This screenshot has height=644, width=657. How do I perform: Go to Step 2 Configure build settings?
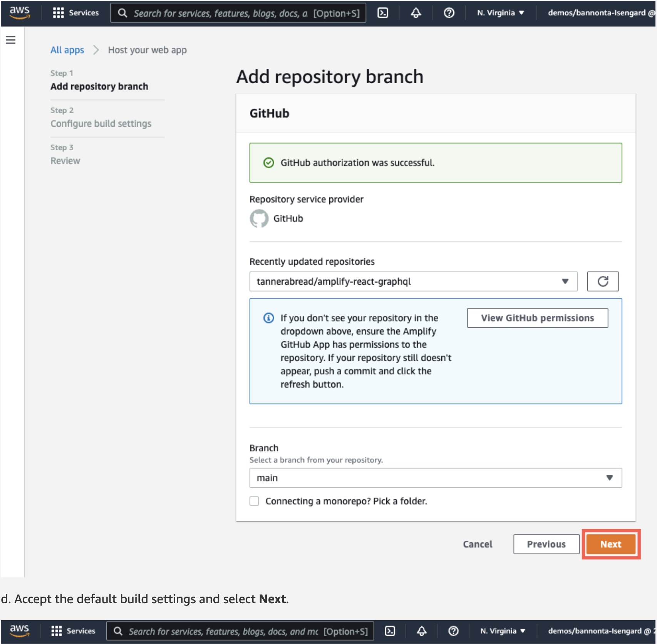[101, 124]
